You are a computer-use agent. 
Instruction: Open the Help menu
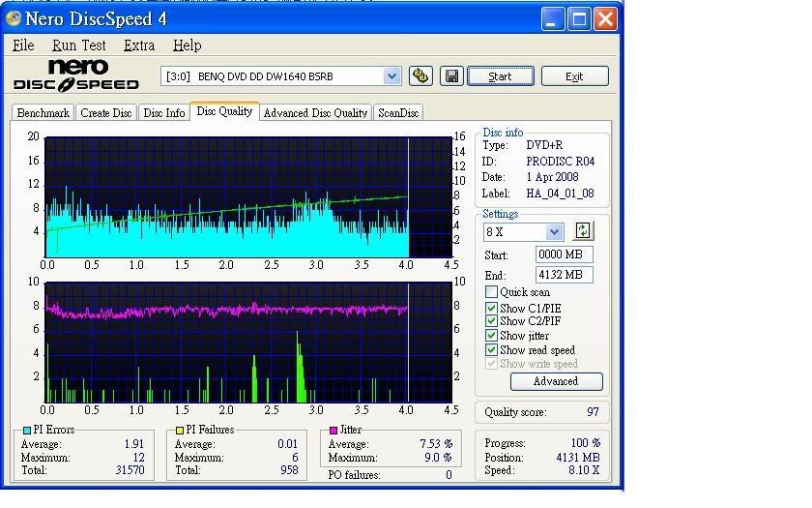click(187, 45)
